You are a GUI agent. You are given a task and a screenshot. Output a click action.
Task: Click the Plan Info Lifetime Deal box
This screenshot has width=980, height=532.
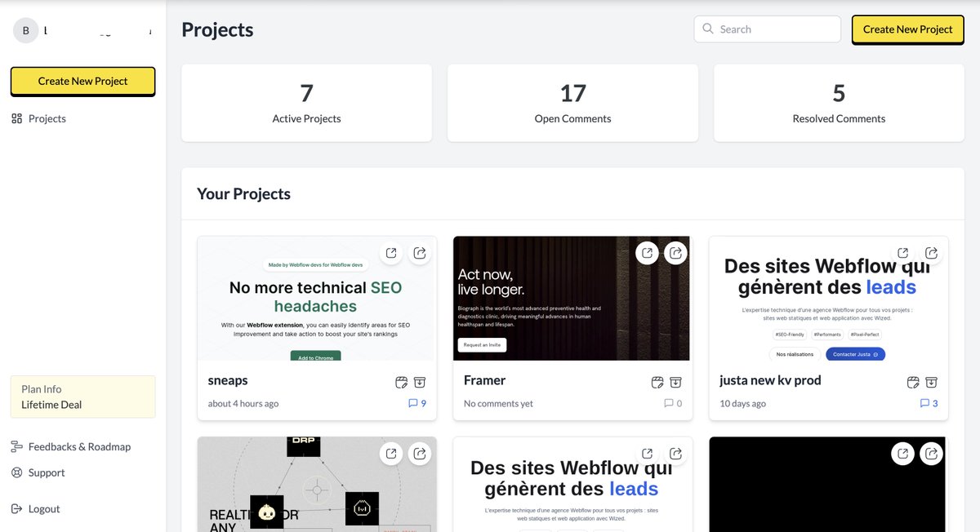pos(82,397)
